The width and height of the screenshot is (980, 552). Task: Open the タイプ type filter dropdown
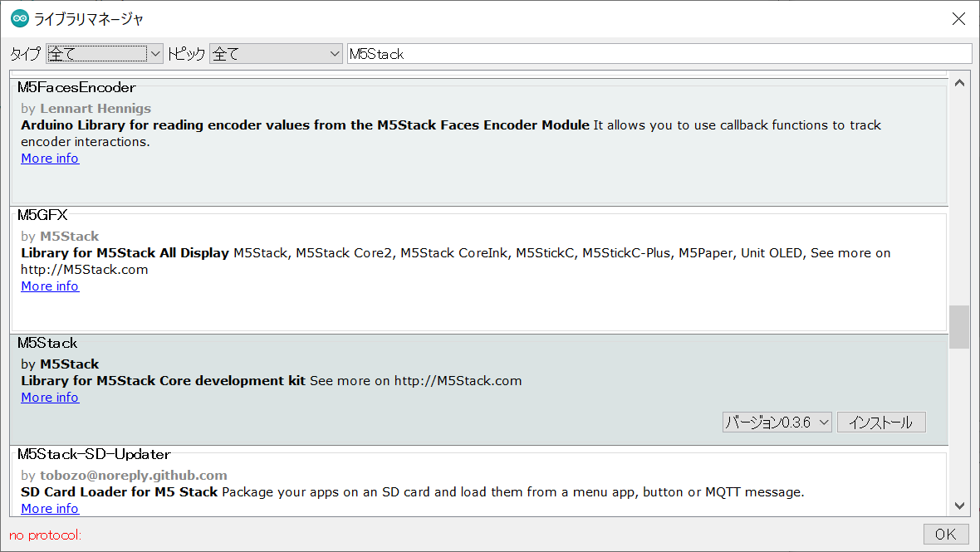click(x=105, y=54)
